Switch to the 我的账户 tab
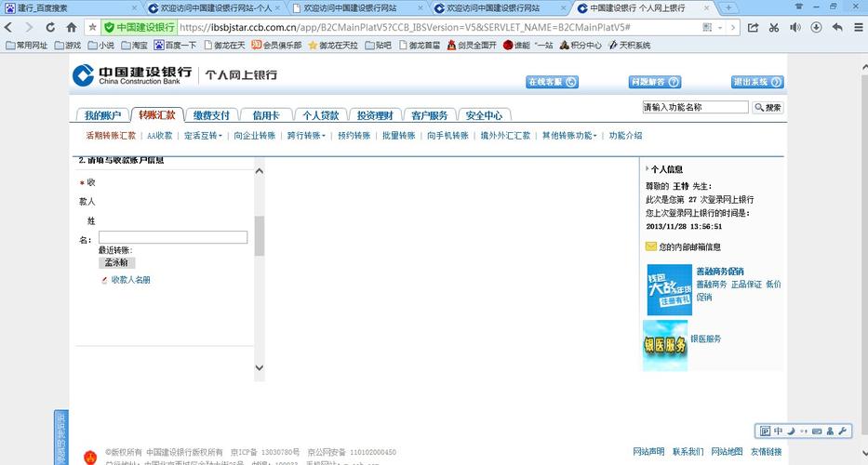This screenshot has width=868, height=465. click(102, 115)
